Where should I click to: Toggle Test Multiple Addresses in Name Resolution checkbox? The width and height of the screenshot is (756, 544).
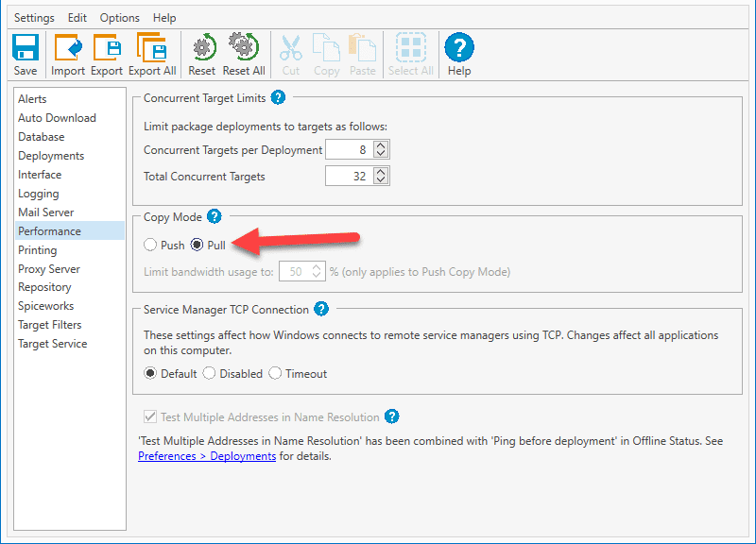(x=150, y=416)
